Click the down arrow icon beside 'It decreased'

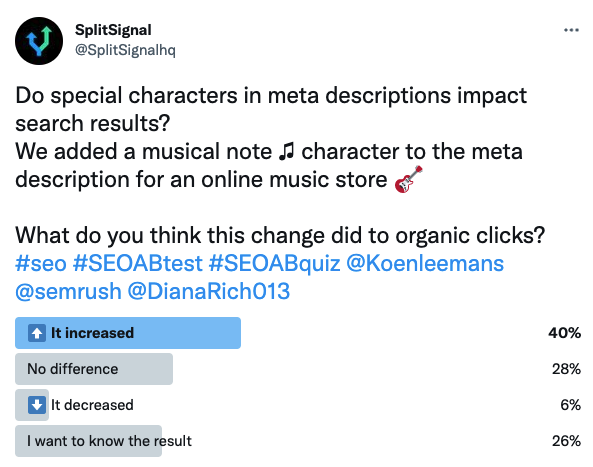(37, 405)
